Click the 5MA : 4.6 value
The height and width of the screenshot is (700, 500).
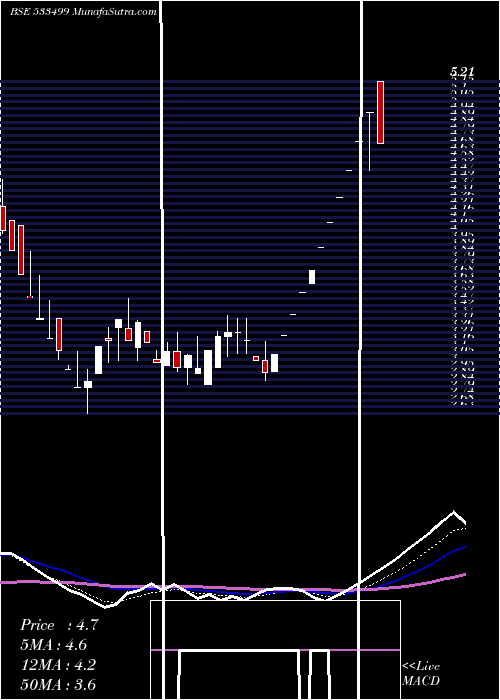(x=54, y=645)
